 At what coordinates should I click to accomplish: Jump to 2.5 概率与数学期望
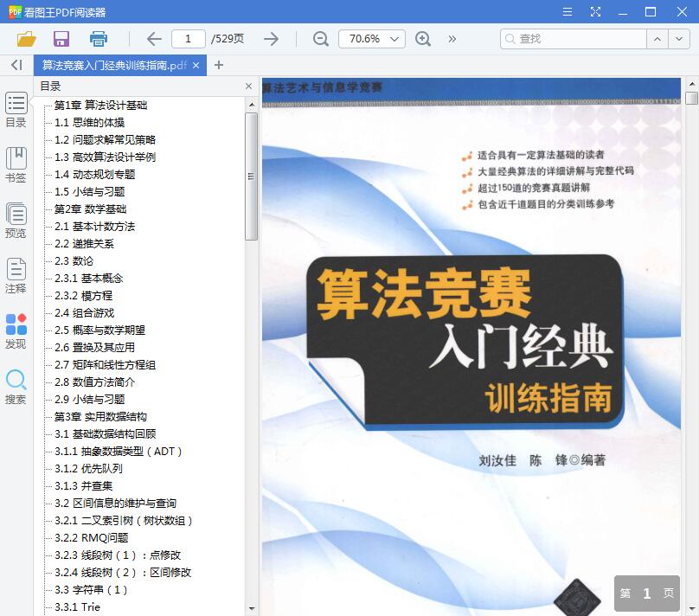click(x=99, y=330)
